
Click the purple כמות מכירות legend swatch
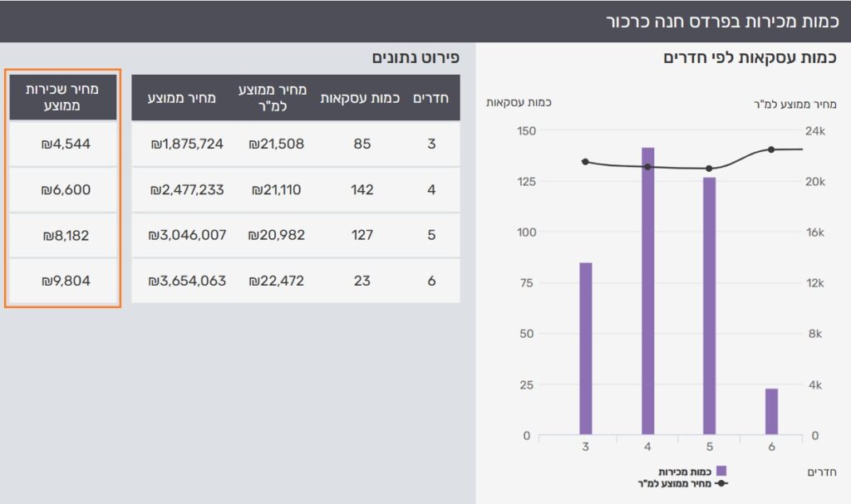[721, 470]
